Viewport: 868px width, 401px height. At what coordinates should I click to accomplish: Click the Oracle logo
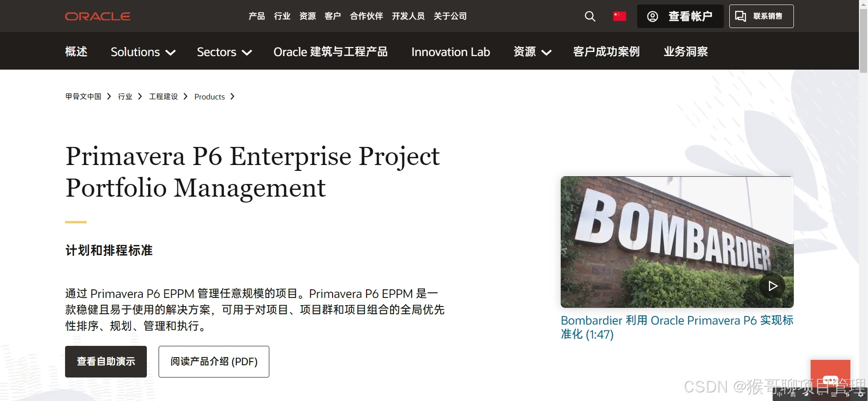pyautogui.click(x=98, y=16)
